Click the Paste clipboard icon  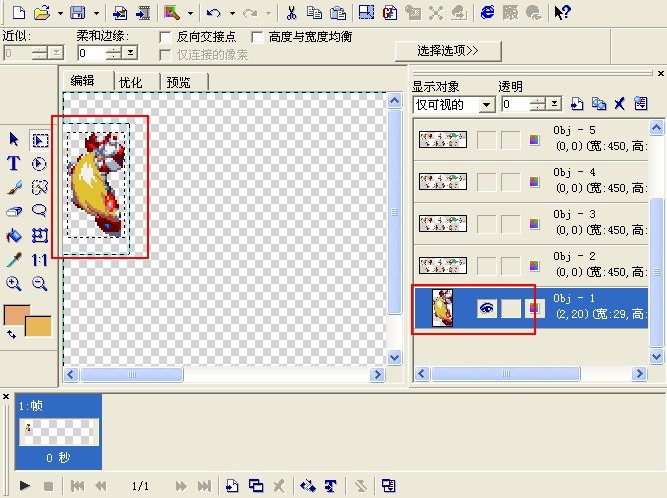[338, 13]
